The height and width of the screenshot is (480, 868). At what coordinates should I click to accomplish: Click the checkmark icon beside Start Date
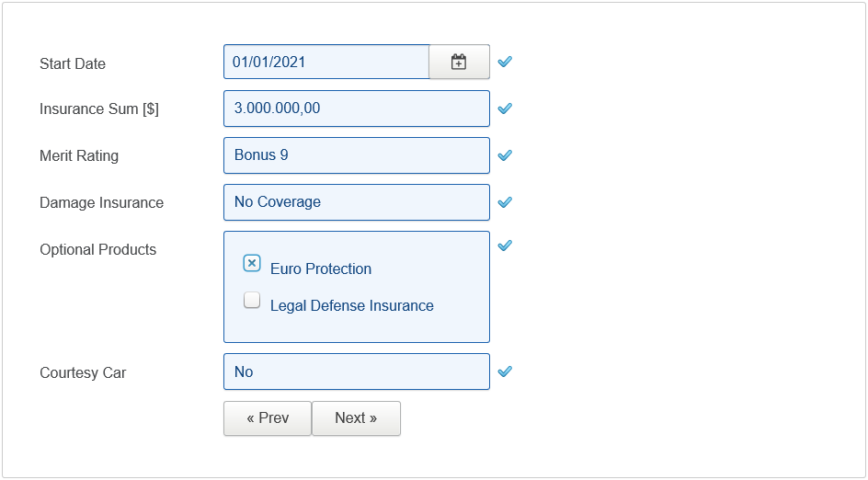[x=505, y=63]
